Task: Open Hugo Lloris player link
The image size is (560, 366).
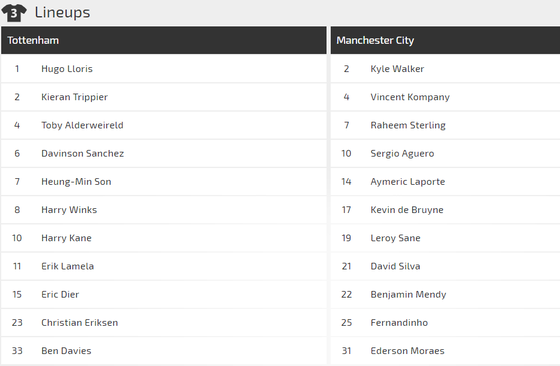Action: click(x=67, y=69)
